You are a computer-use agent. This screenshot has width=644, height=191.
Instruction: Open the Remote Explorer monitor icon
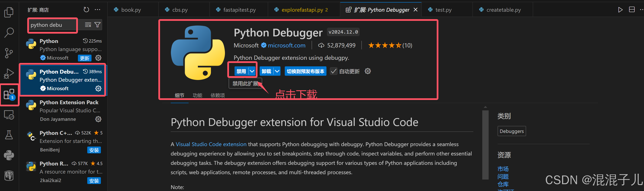[x=9, y=115]
